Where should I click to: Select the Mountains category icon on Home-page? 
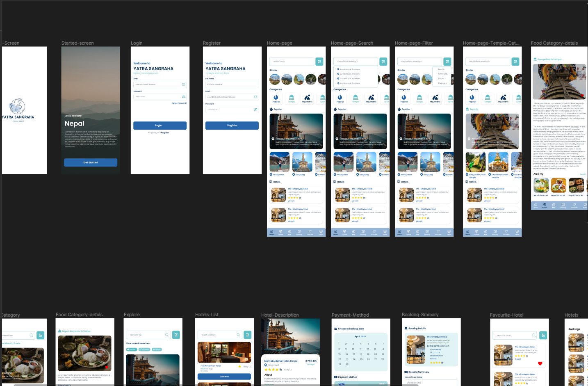point(307,98)
